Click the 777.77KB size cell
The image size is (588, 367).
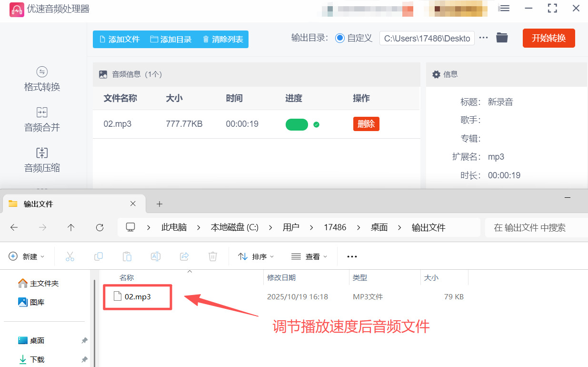click(184, 124)
